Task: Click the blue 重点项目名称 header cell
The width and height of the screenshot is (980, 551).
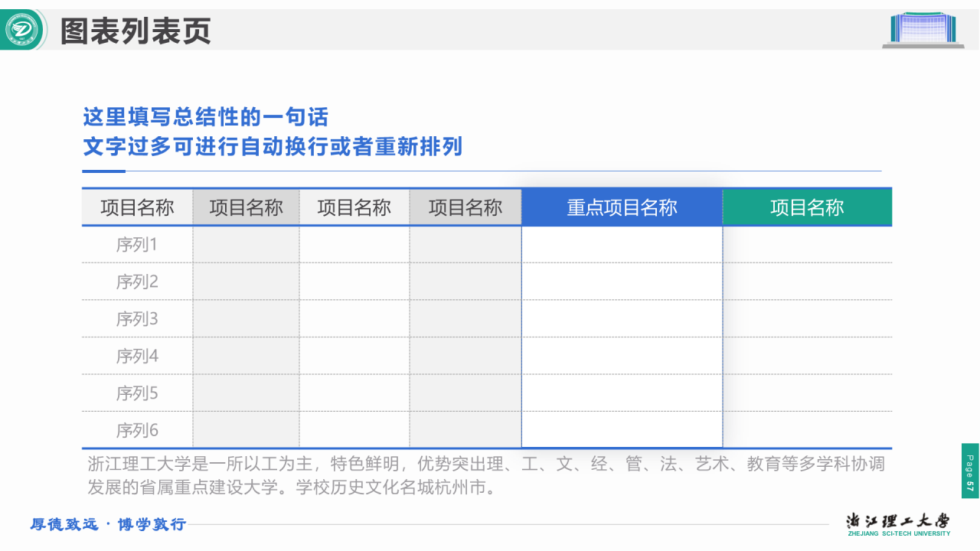Action: point(622,207)
